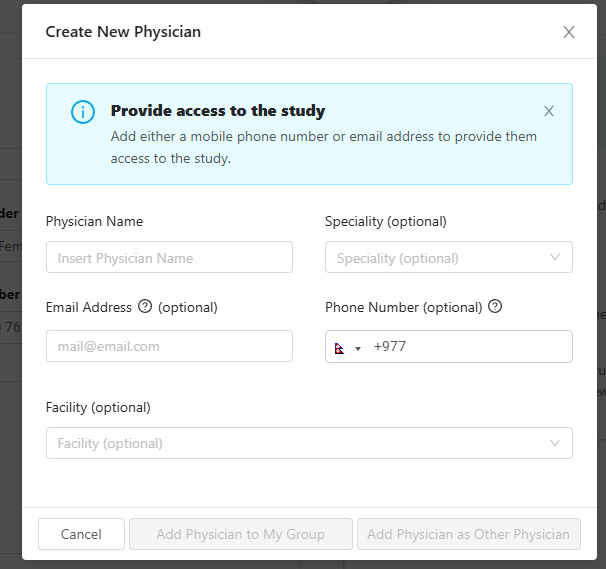
Task: Focus the mail@email.com input field
Action: coord(169,346)
